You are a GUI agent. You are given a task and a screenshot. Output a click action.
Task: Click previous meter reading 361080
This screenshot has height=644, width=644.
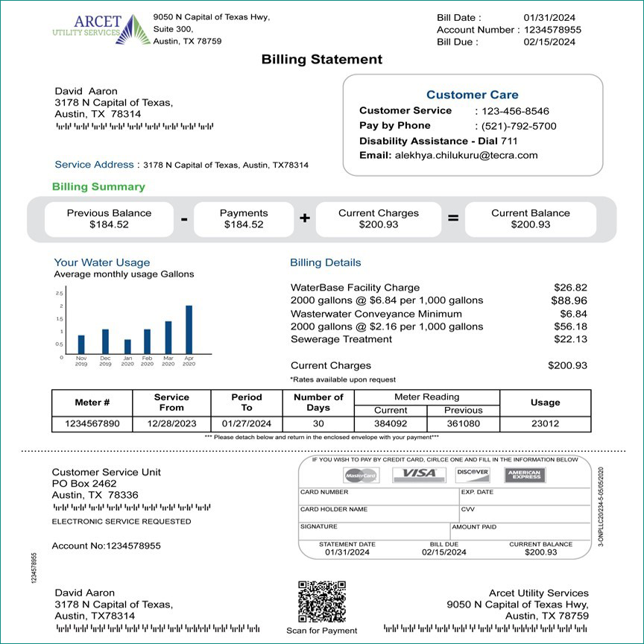pyautogui.click(x=464, y=423)
